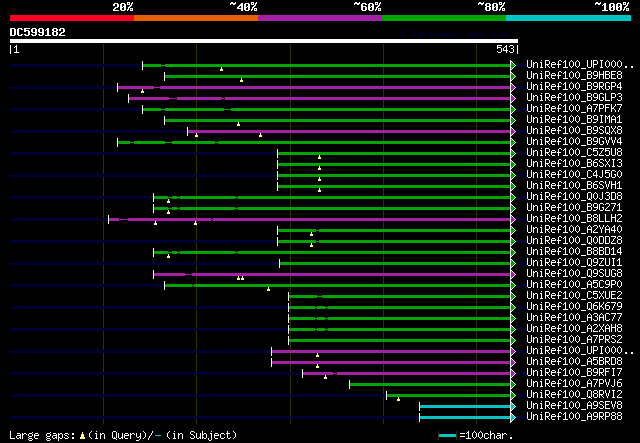The image size is (640, 443).
Task: Open the UniRef100_C4J5G0 hit label
Action: 574,174
